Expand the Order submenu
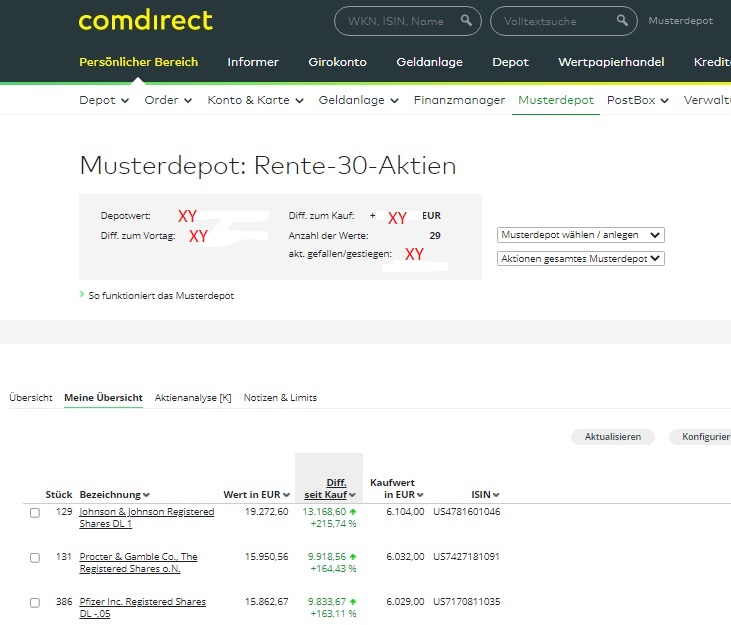This screenshot has height=625, width=731. point(170,100)
